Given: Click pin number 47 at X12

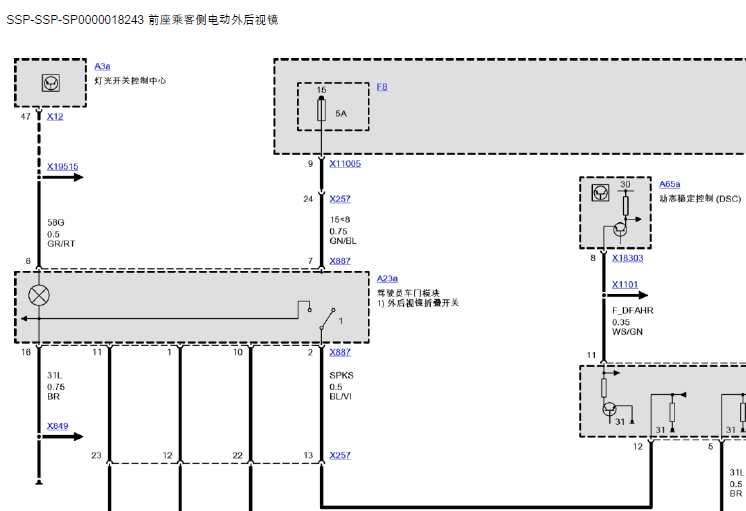Looking at the screenshot, I should 26,117.
